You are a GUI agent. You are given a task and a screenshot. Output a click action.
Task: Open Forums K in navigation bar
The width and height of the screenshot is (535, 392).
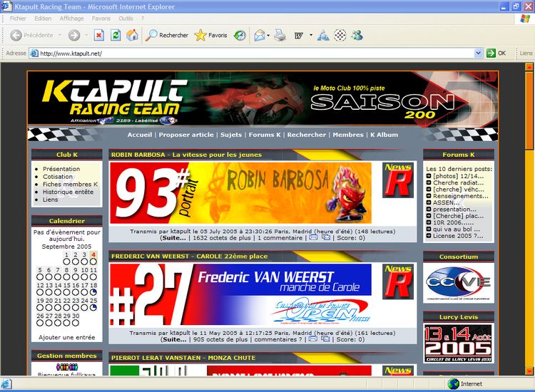(x=265, y=135)
